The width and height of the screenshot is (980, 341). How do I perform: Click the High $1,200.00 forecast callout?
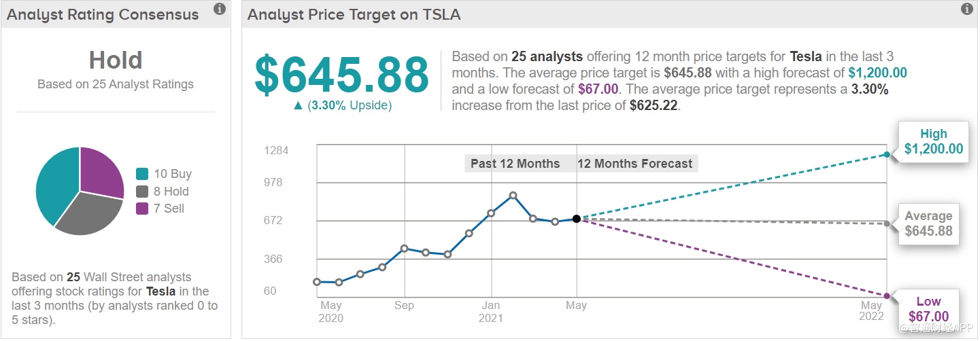933,142
